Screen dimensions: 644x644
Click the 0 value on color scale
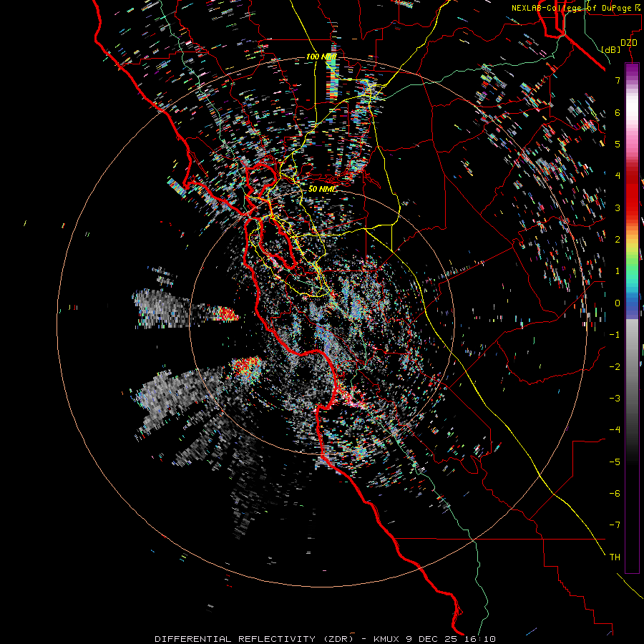(618, 303)
